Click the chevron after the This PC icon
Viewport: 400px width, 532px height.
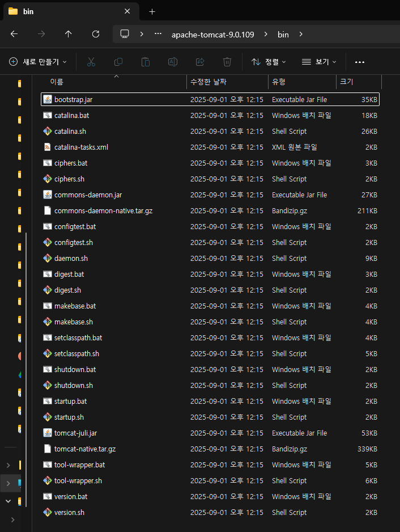pos(142,34)
